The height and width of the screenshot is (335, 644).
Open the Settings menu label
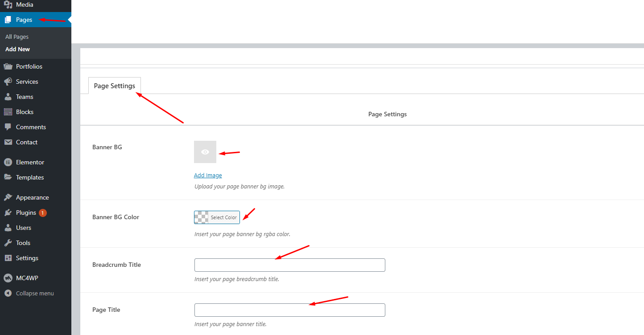27,258
